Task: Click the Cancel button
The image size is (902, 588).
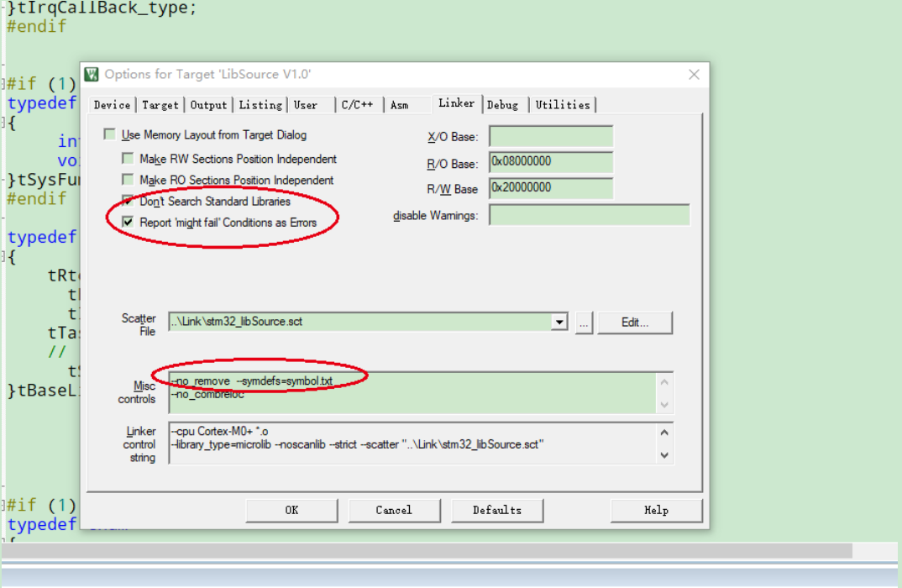Action: [x=394, y=511]
